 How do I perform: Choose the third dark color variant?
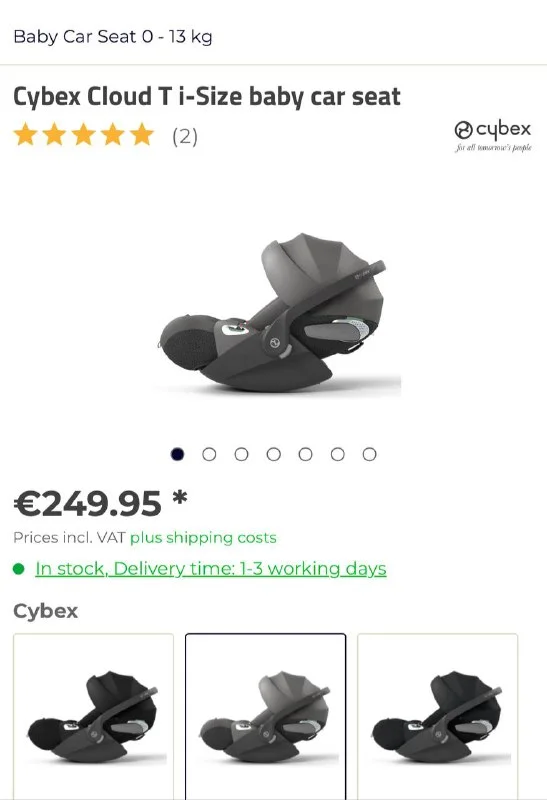point(437,716)
